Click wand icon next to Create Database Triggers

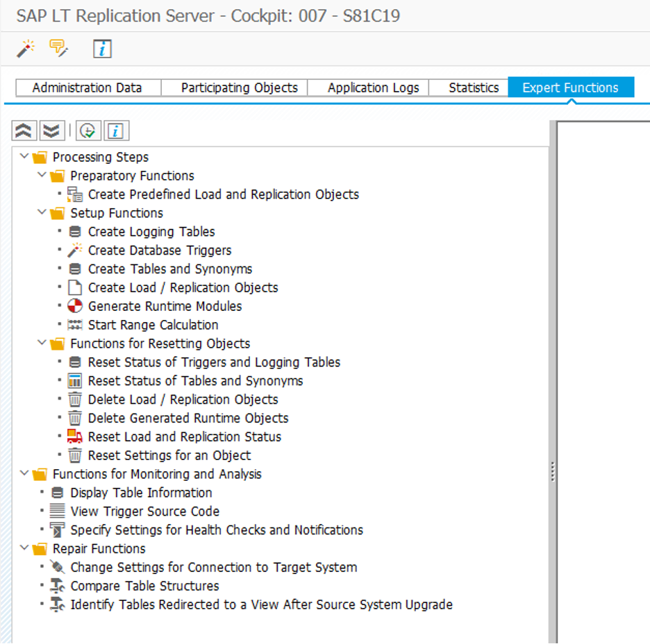point(75,250)
